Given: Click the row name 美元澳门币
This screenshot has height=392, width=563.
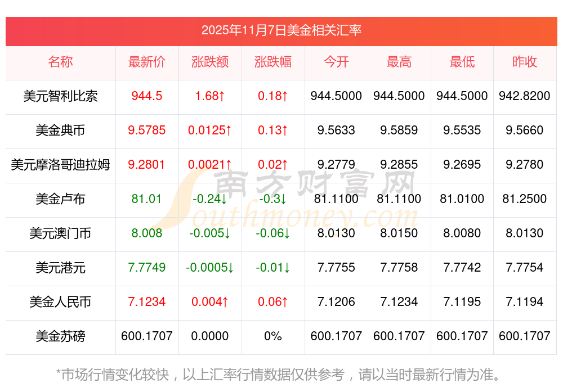Looking at the screenshot, I should 60,233.
